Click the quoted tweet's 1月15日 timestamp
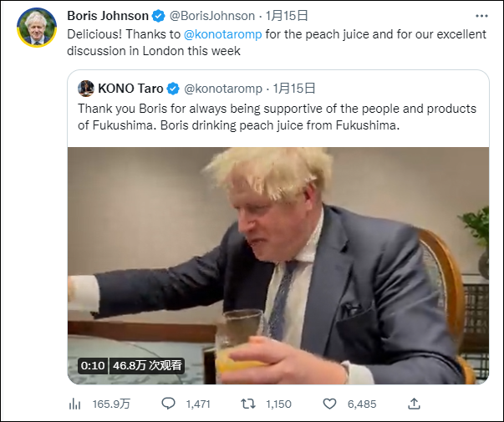The width and height of the screenshot is (504, 422). point(296,88)
